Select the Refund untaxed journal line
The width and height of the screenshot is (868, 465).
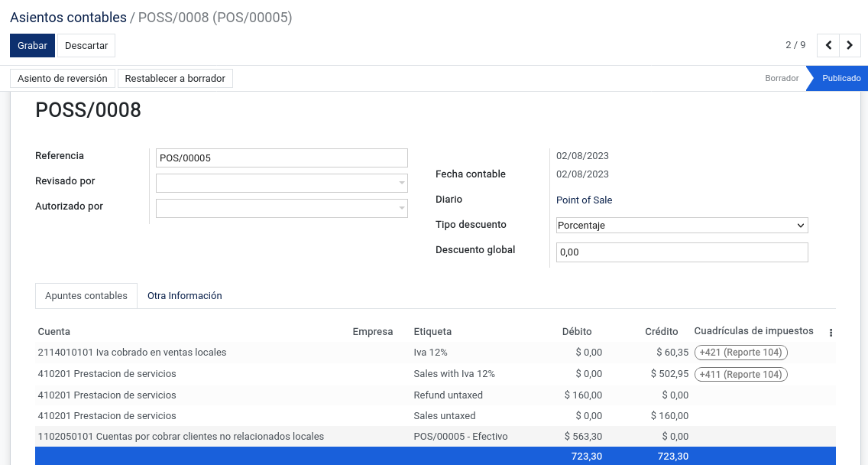pos(436,395)
